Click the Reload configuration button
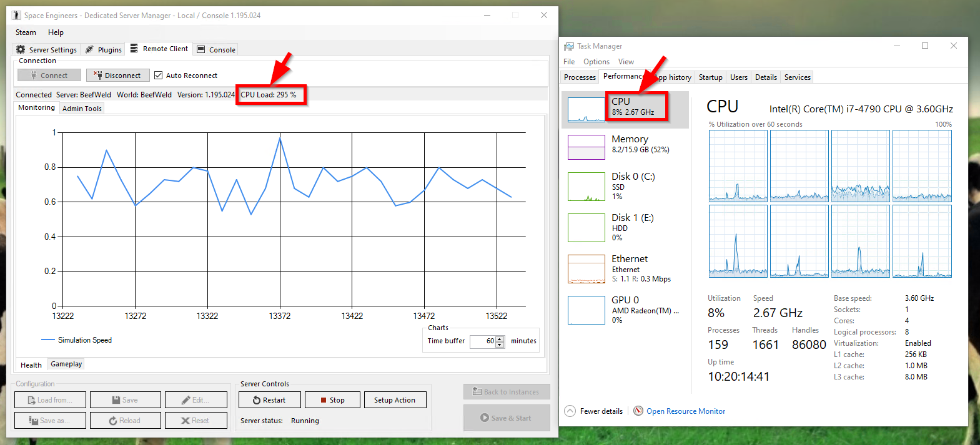This screenshot has width=980, height=445. [x=125, y=421]
